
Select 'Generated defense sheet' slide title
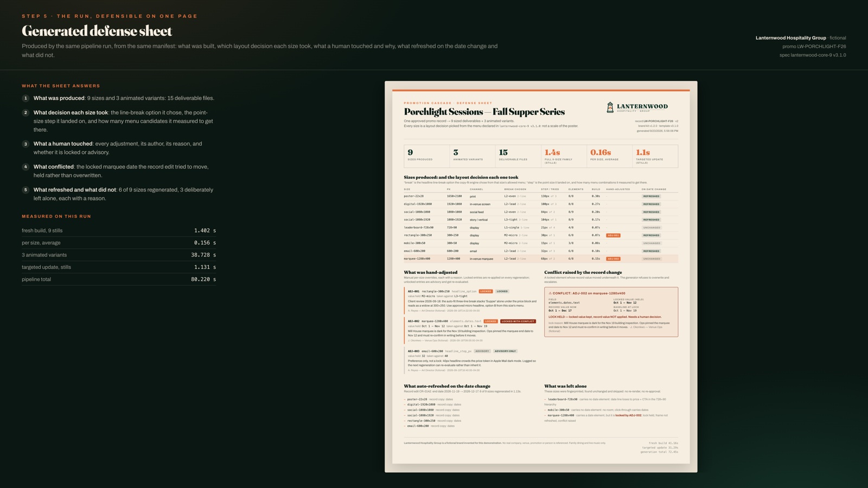tap(97, 31)
